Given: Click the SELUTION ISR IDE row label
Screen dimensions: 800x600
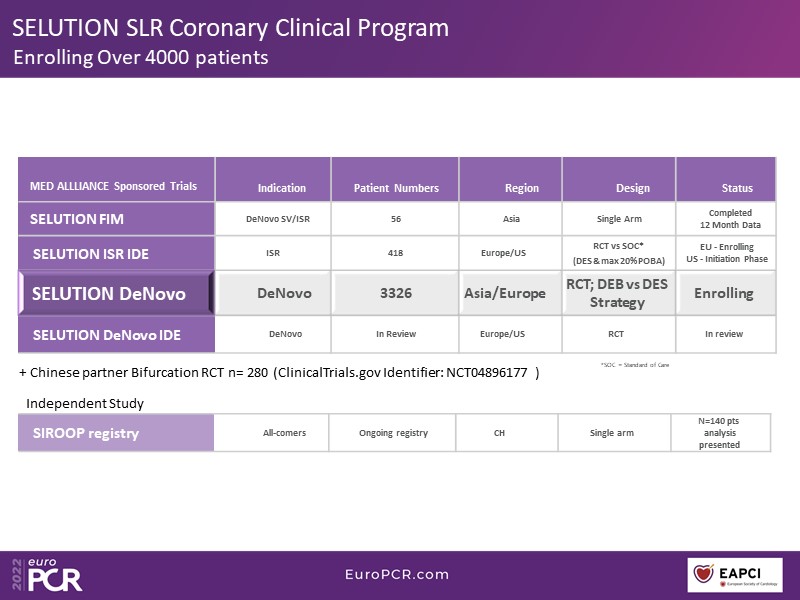Looking at the screenshot, I should (x=91, y=254).
